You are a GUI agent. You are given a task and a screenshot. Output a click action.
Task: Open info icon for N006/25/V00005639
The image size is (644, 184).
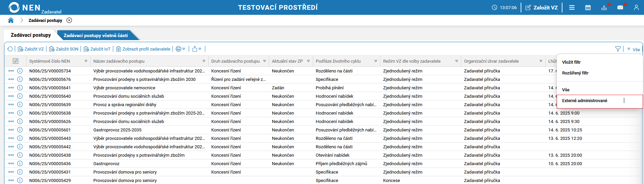[20, 104]
